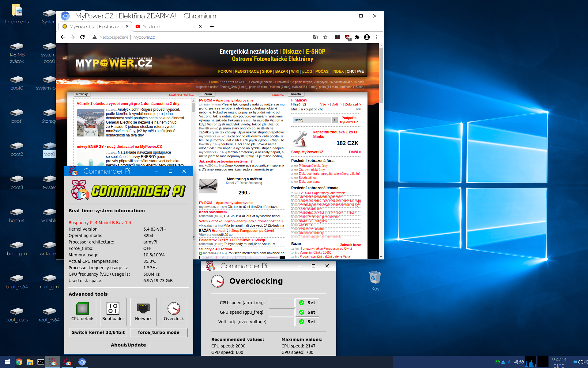Screen dimensions: 588x368
Task: Open a new browser tab
Action: pyautogui.click(x=212, y=26)
